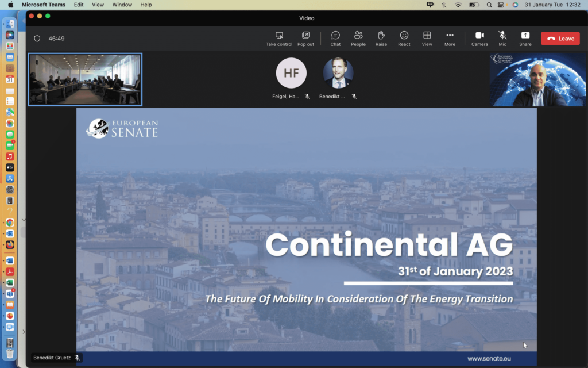Click the date and time clock
Image resolution: width=588 pixels, height=368 pixels.
tap(552, 5)
